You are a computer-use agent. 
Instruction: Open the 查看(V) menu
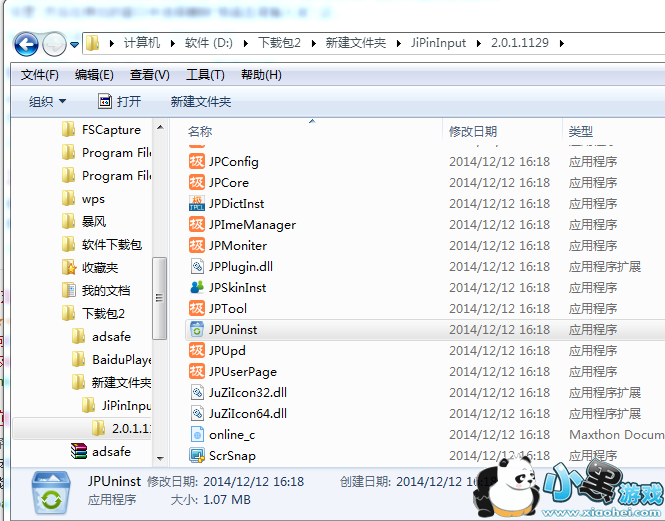pos(150,75)
